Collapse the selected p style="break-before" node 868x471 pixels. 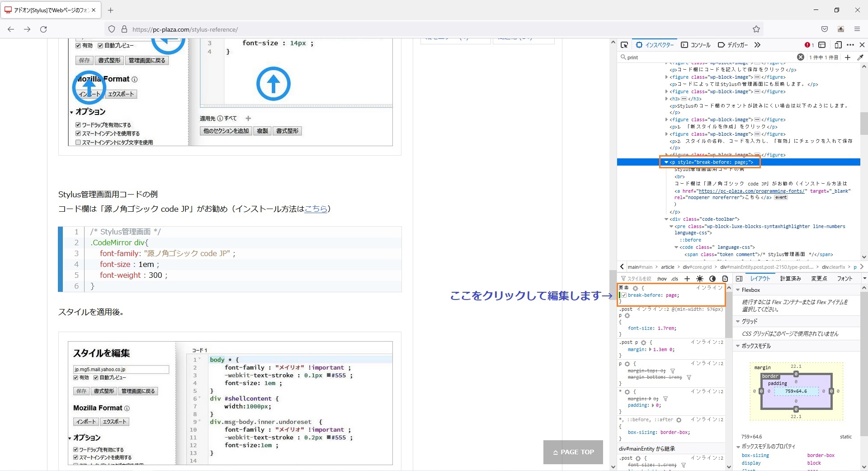point(666,162)
